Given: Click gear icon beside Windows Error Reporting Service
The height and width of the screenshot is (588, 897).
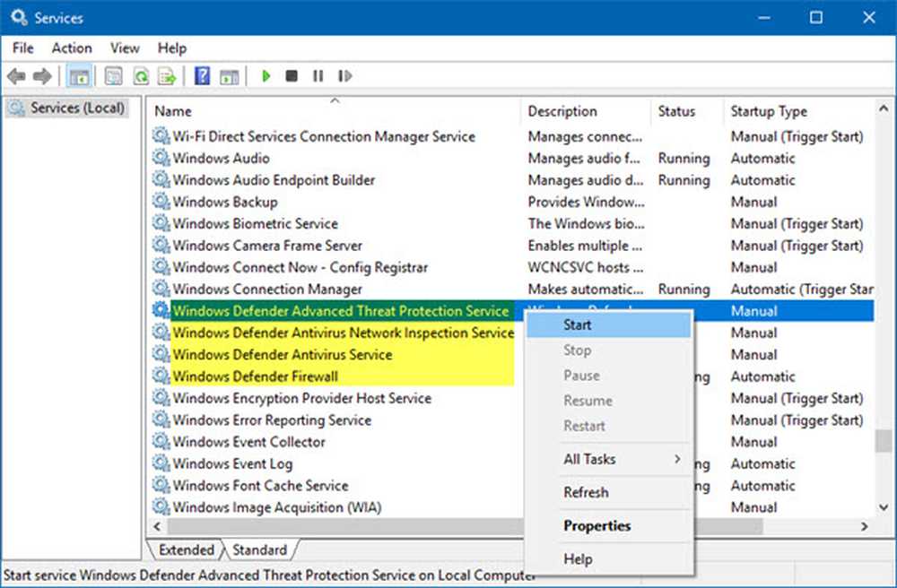Looking at the screenshot, I should [161, 419].
